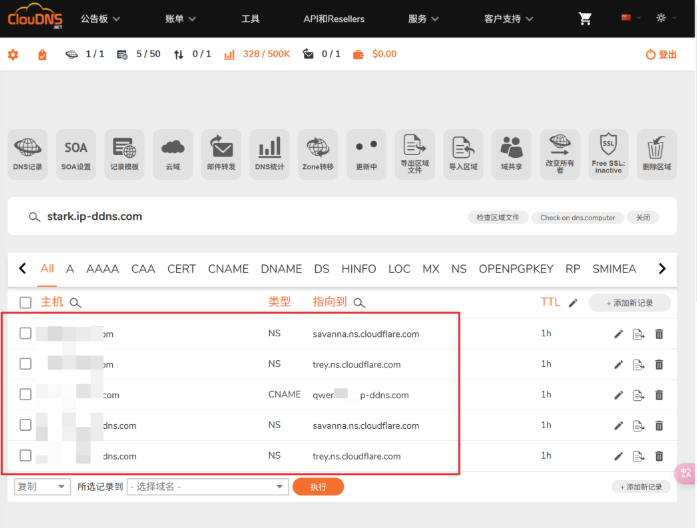Image resolution: width=697 pixels, height=528 pixels.
Task: Click the search icon next to 指向到
Action: pos(359,303)
